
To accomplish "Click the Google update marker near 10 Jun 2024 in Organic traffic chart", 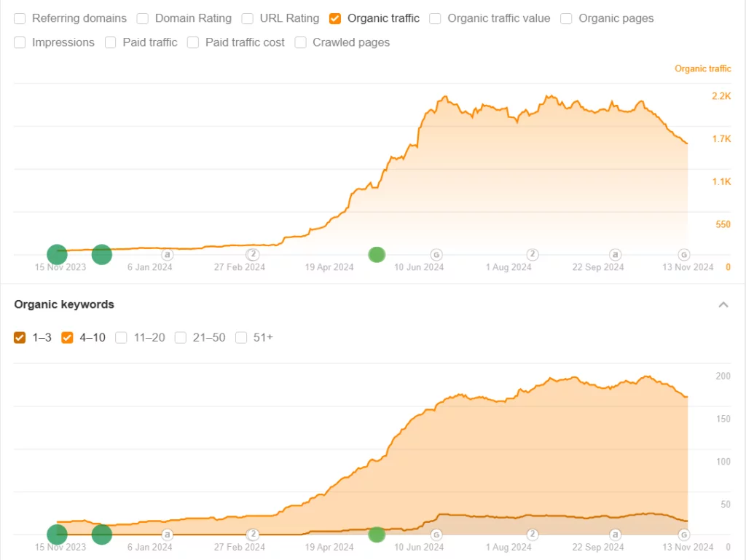I will tap(436, 254).
